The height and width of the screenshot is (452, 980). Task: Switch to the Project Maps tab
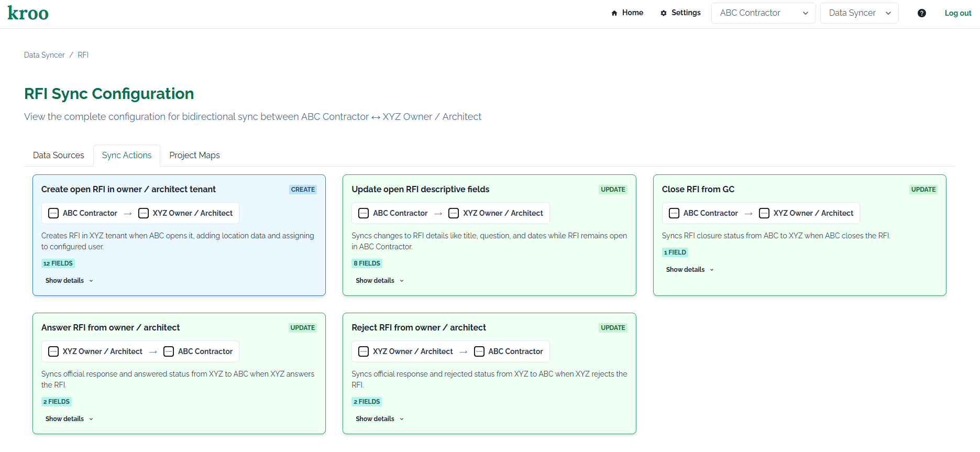[x=194, y=156]
